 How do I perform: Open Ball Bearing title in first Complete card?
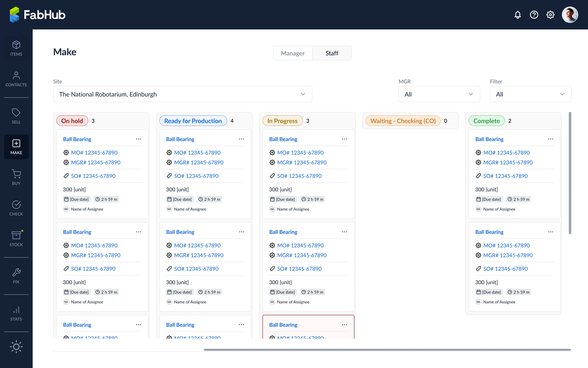pyautogui.click(x=489, y=139)
